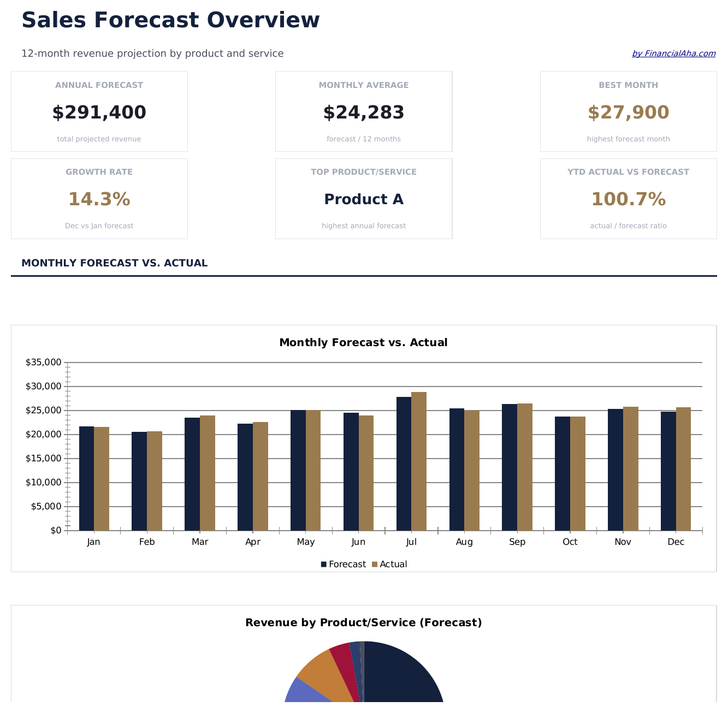
Task: Click the Jan axis label
Action: pos(94,542)
